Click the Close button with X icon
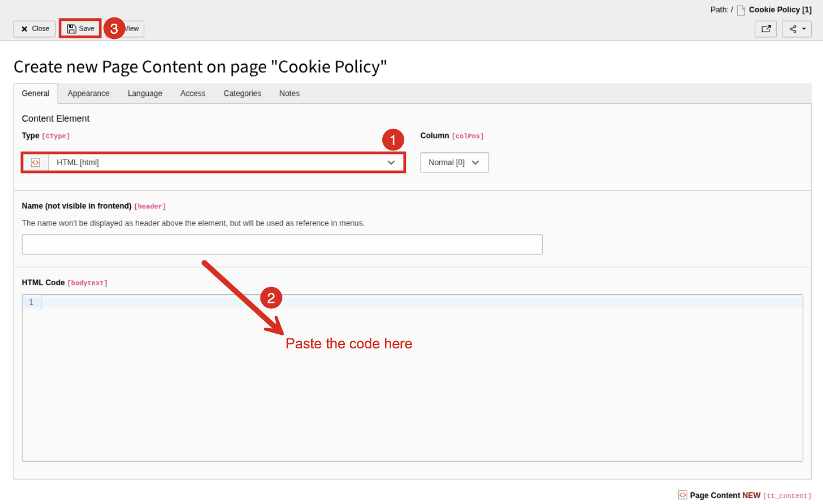This screenshot has height=504, width=823. pyautogui.click(x=34, y=29)
